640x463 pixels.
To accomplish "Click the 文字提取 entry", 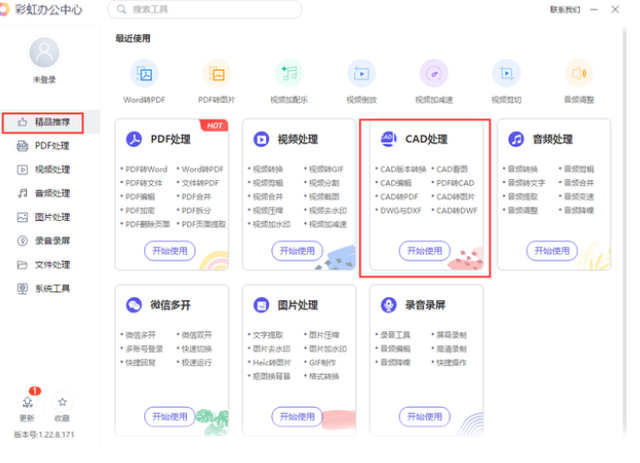I will point(268,335).
